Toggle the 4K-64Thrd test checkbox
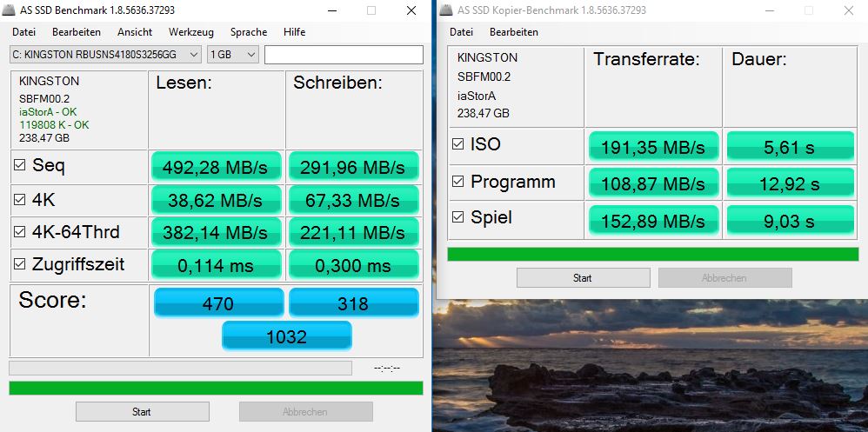Image resolution: width=868 pixels, height=432 pixels. click(x=20, y=232)
